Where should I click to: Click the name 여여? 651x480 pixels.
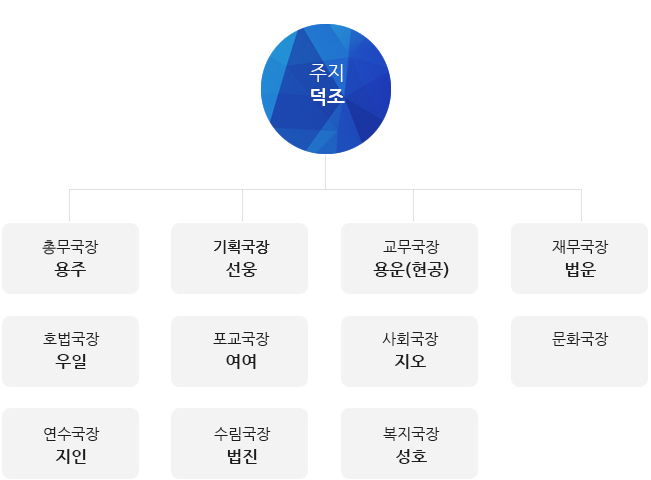pyautogui.click(x=241, y=362)
